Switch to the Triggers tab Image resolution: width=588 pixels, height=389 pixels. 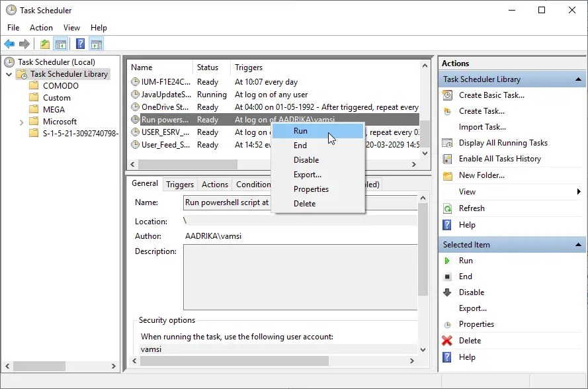[179, 184]
